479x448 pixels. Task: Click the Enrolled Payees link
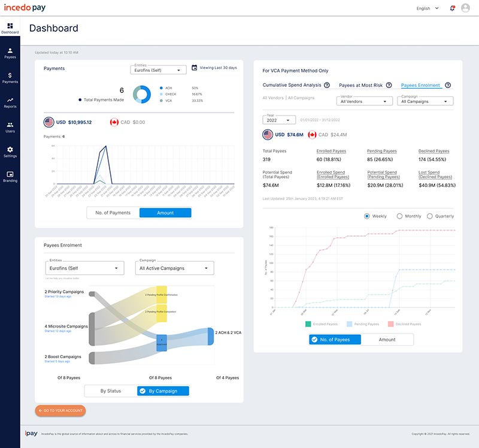click(331, 150)
